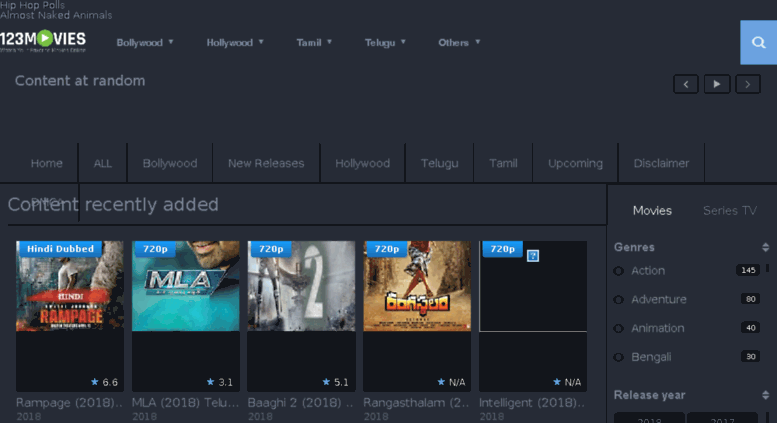Open the Telugu dropdown in header
Screen dimensions: 777x423
click(385, 43)
